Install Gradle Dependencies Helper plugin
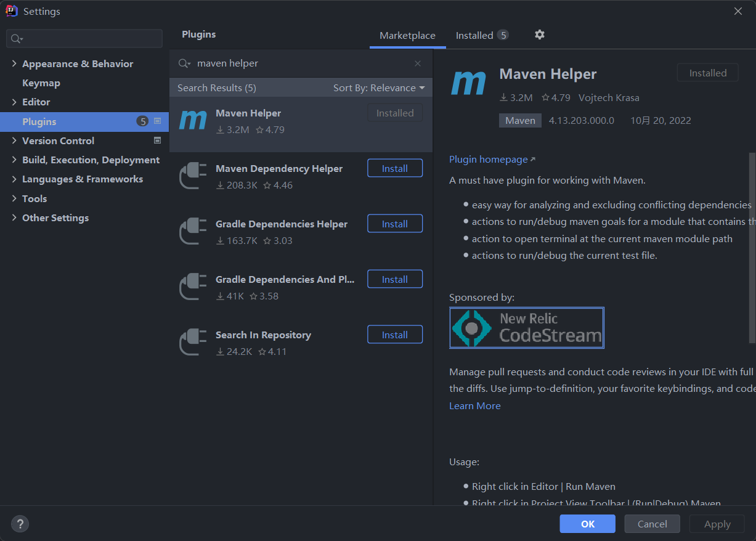Image resolution: width=756 pixels, height=541 pixels. 395,224
